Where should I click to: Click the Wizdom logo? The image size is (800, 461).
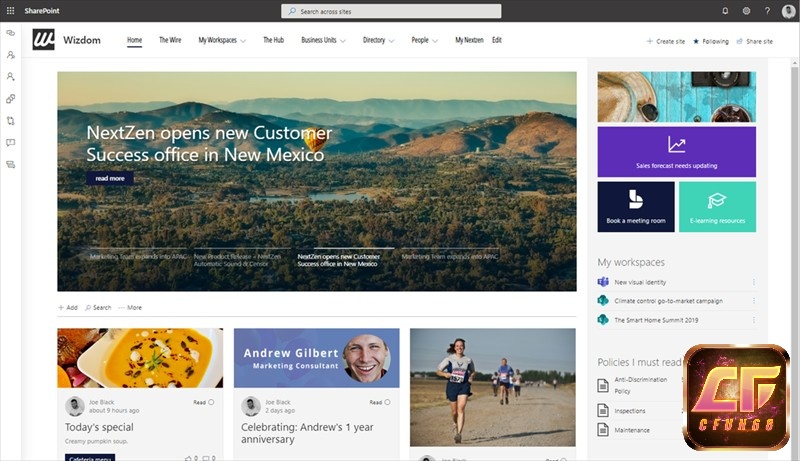coord(43,40)
